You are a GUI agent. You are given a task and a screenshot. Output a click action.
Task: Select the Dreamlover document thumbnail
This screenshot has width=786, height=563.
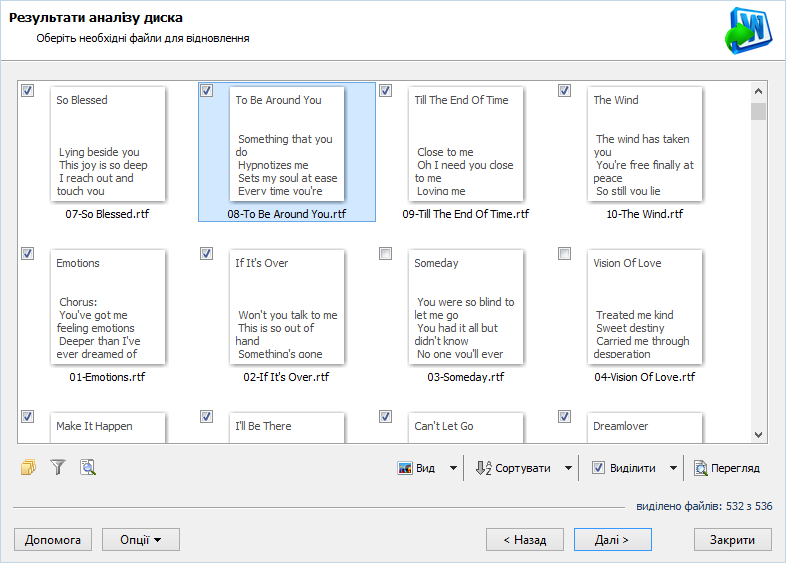point(645,428)
